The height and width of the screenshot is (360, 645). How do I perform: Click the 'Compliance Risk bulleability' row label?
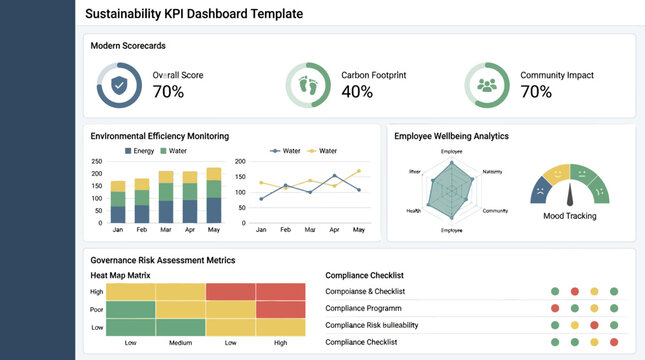[x=371, y=325]
